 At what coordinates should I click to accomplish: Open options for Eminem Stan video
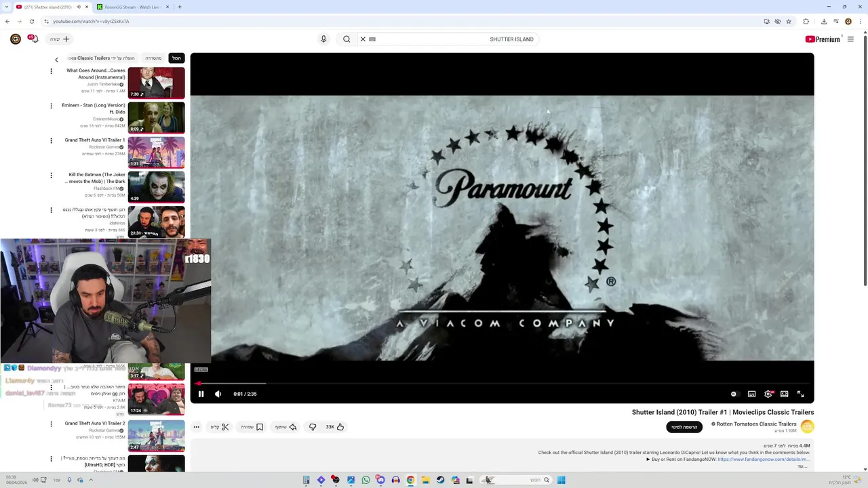pyautogui.click(x=51, y=106)
